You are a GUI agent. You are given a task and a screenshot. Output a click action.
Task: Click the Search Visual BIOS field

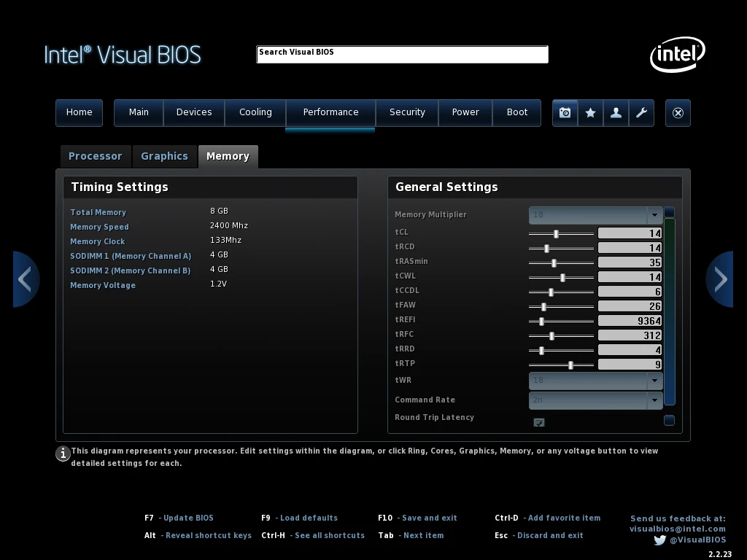click(x=402, y=55)
